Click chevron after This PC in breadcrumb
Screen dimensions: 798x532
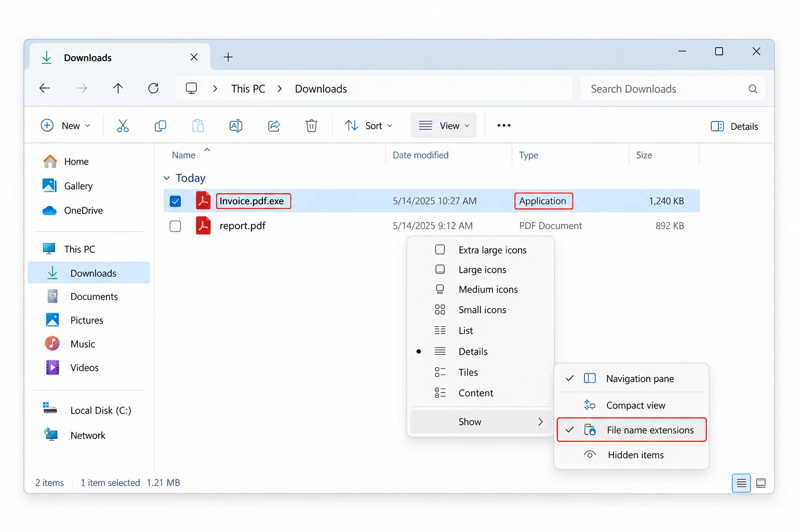(x=280, y=89)
